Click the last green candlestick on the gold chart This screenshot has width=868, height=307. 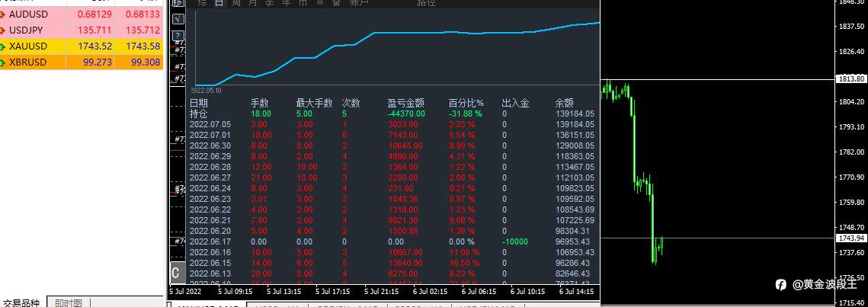click(x=661, y=245)
